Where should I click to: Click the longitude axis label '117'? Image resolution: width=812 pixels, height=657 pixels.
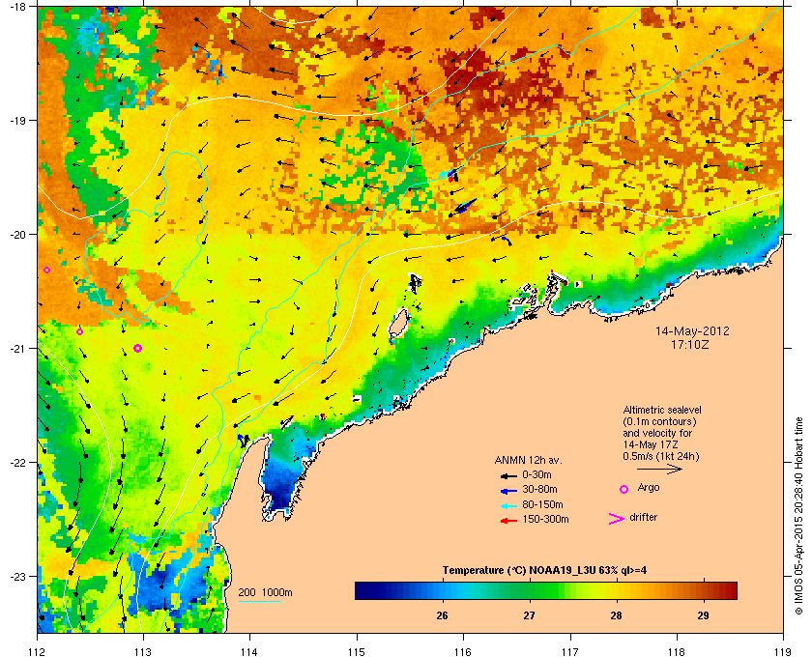(569, 651)
